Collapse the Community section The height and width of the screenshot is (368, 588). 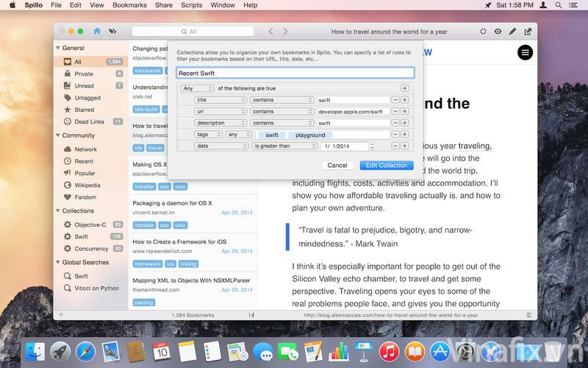[58, 135]
